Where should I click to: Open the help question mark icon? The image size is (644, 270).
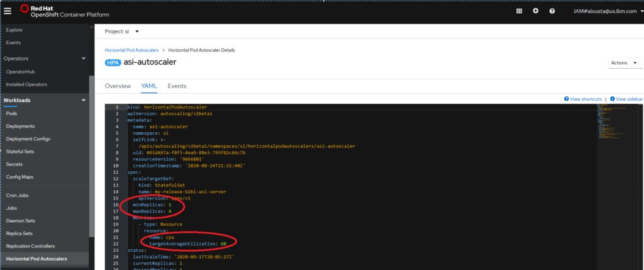coord(552,11)
